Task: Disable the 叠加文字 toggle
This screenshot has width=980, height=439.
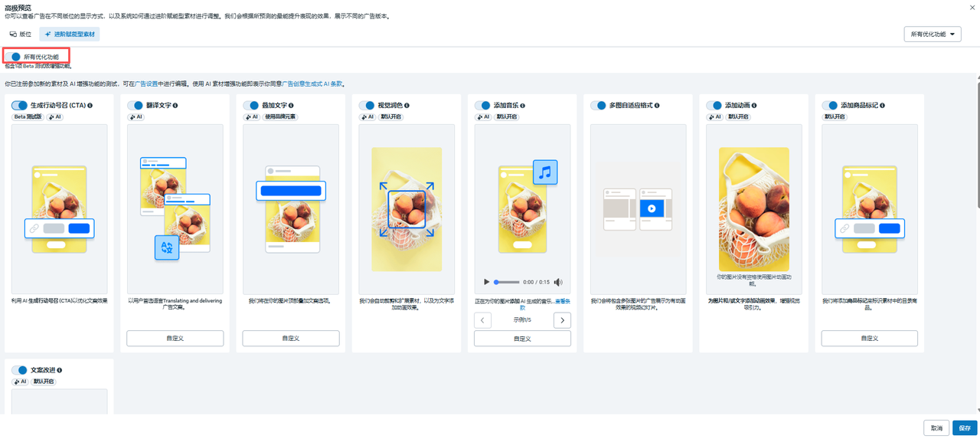Action: tap(250, 106)
